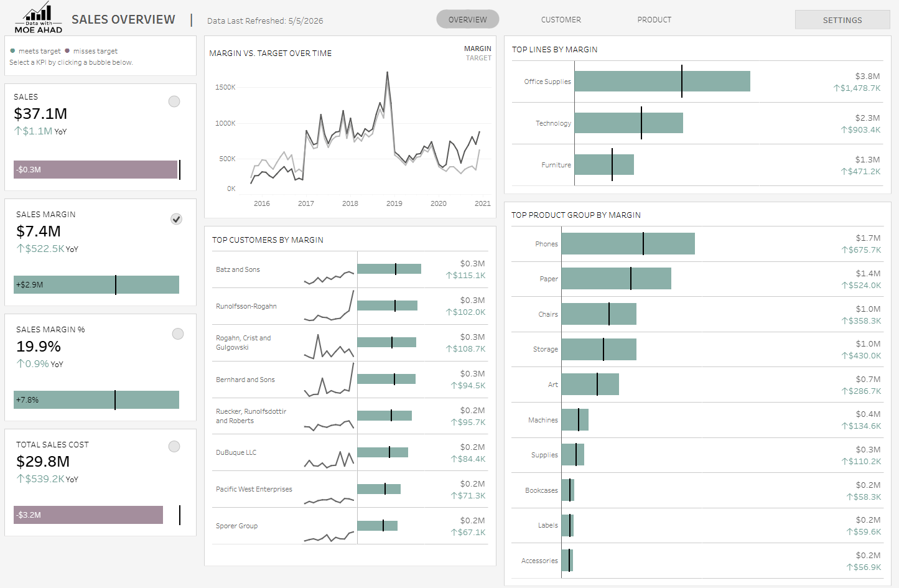Image resolution: width=899 pixels, height=588 pixels.
Task: Click the 1500K axis label on the chart
Action: click(x=225, y=87)
